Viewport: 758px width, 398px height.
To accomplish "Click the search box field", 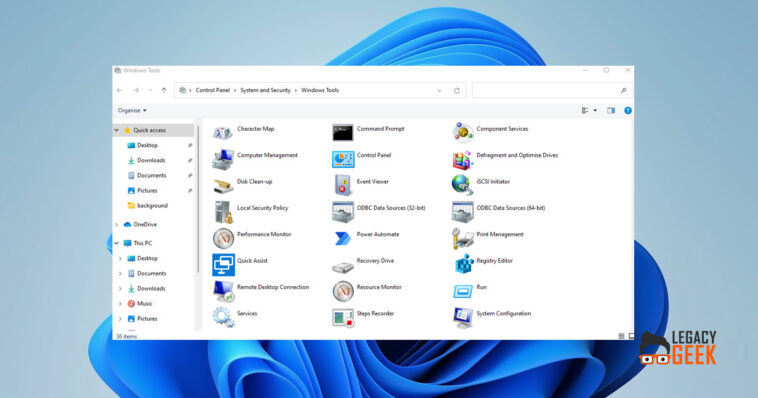I will pyautogui.click(x=552, y=90).
